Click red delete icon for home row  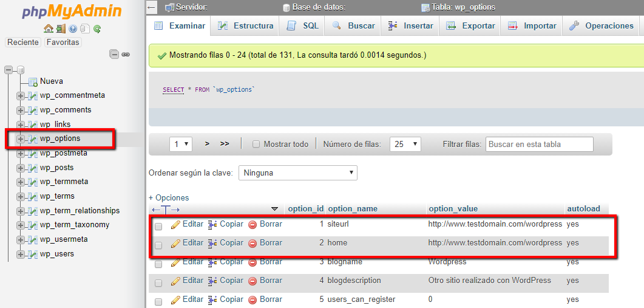(253, 244)
